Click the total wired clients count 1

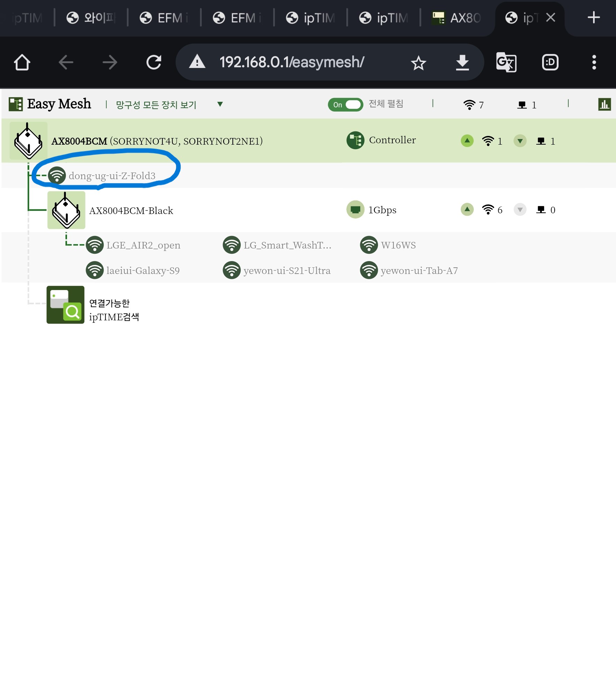coord(534,105)
